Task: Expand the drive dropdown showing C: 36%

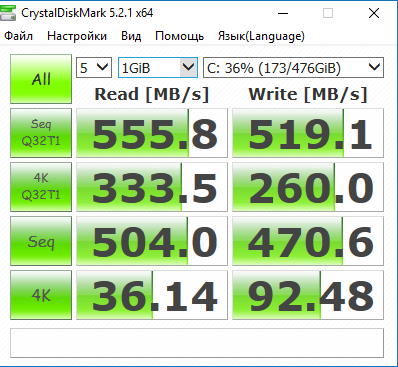Action: click(293, 68)
